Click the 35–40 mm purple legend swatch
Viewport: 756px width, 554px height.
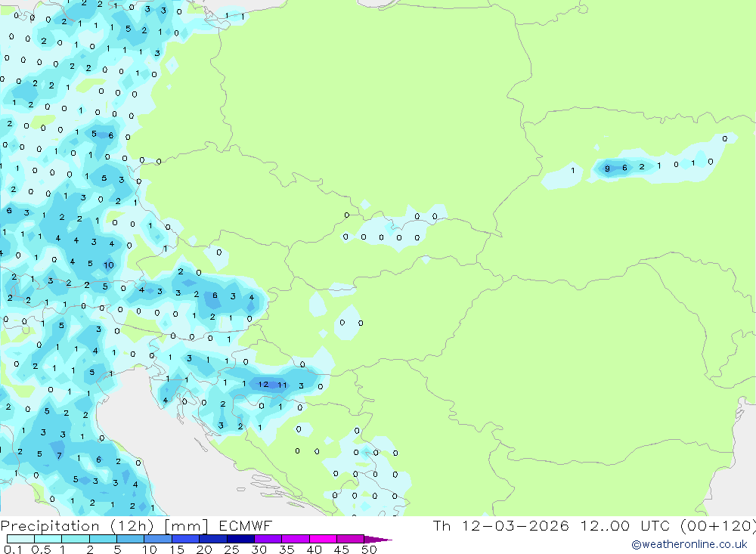296,539
